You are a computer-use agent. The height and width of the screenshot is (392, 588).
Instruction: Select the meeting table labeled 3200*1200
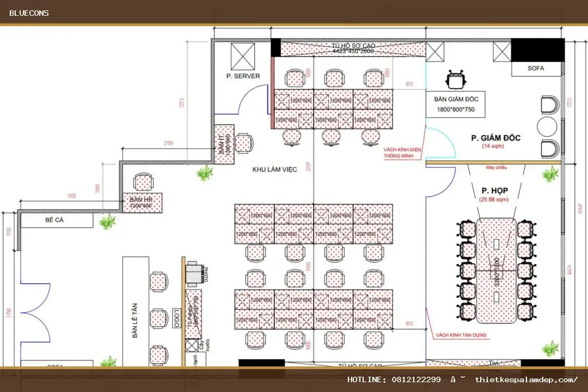click(x=497, y=271)
